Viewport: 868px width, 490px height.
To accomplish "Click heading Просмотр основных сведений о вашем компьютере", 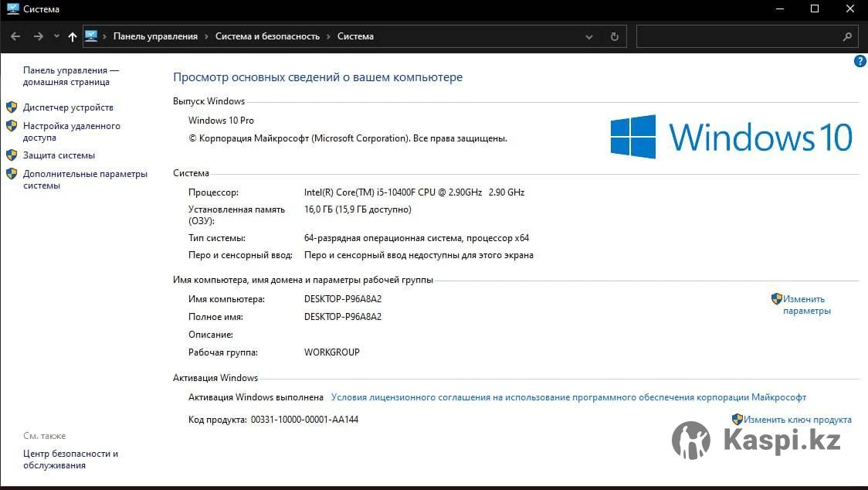I will [x=317, y=77].
